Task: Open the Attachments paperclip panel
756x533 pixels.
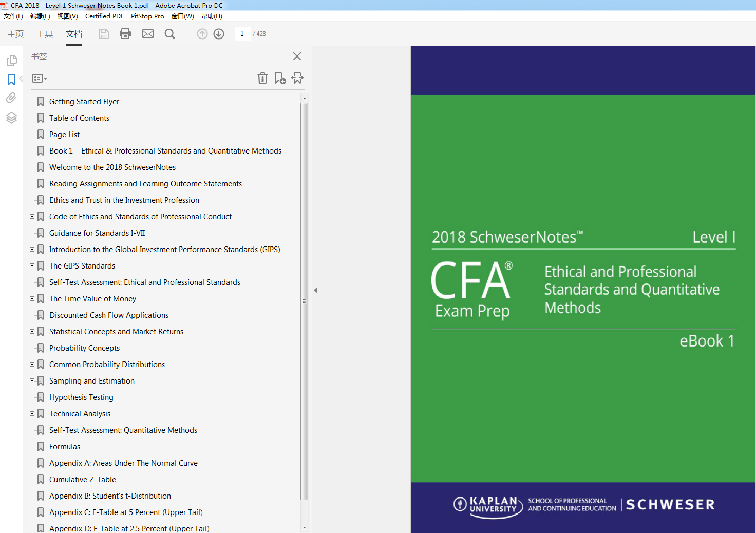Action: 11,98
